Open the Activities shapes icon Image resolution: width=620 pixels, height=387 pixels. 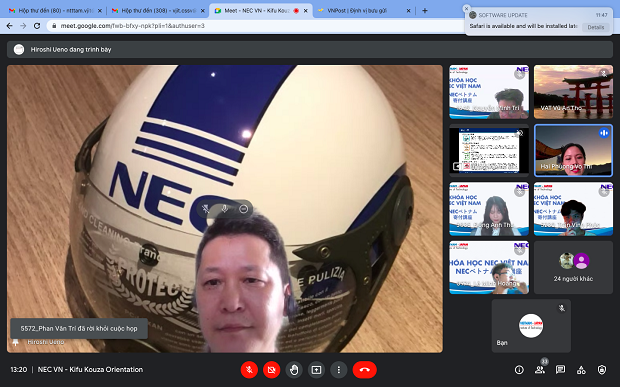coord(581,370)
